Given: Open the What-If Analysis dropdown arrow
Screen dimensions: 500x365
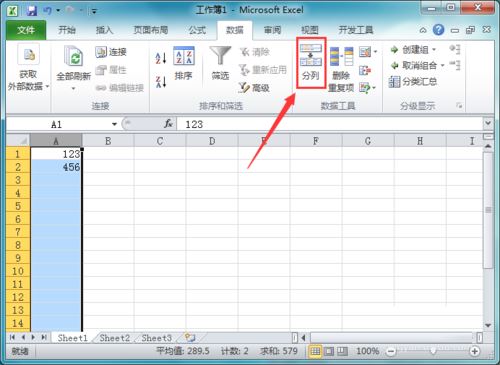Looking at the screenshot, I should 374,88.
